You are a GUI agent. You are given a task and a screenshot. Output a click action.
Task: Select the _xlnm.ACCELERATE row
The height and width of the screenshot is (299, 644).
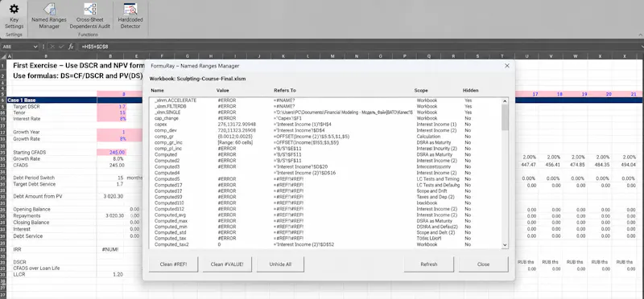click(x=325, y=100)
